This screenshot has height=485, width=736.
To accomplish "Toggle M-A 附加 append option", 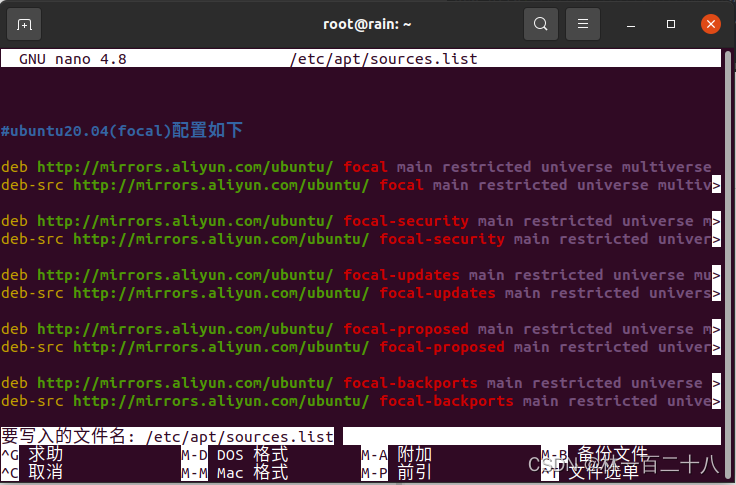I will tap(397, 454).
